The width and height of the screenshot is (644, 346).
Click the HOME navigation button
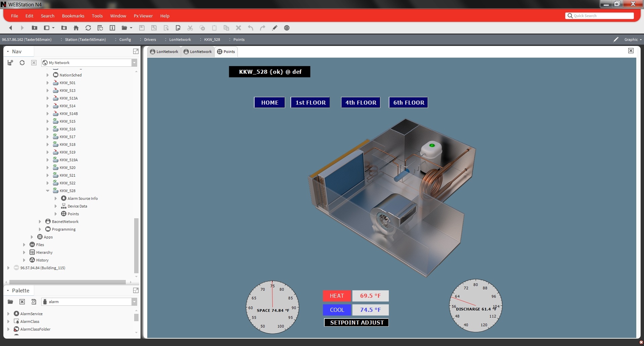[x=270, y=103]
